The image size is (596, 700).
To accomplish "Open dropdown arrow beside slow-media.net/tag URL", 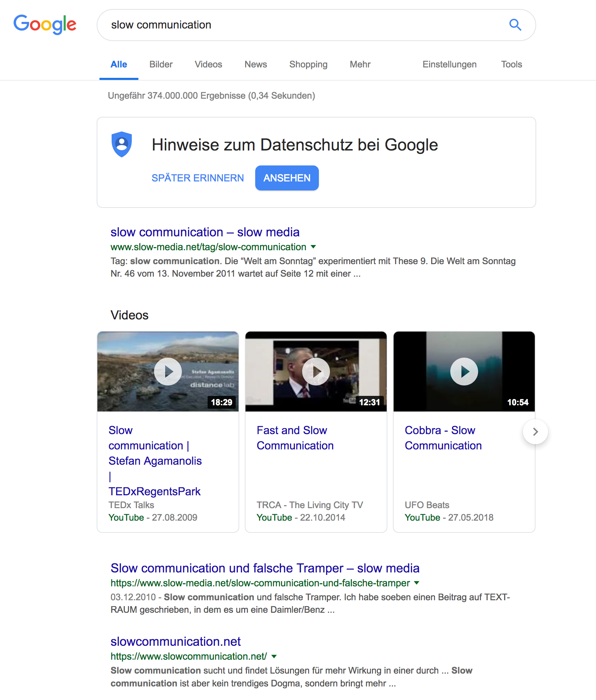I will click(313, 247).
